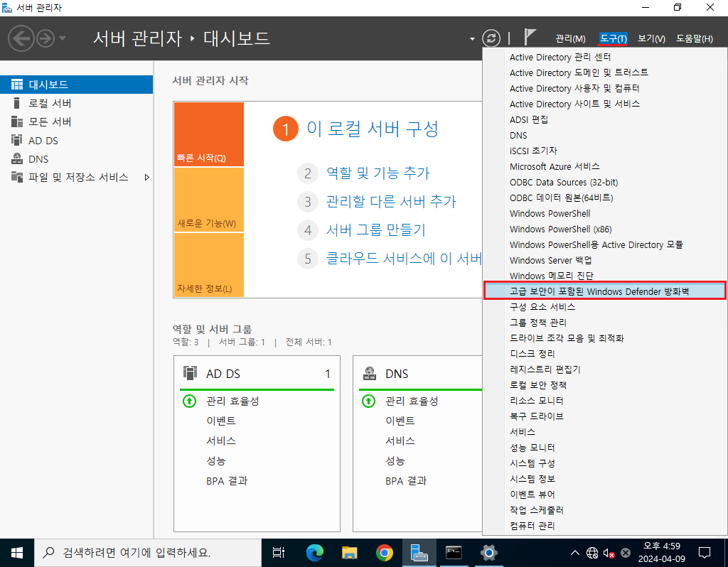Show hidden system tray icons

tap(574, 553)
